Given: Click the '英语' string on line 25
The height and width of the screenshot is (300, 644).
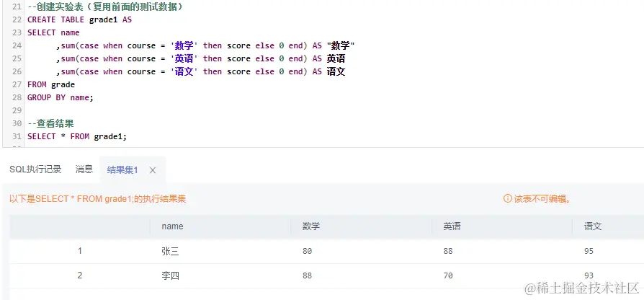Looking at the screenshot, I should tap(184, 58).
